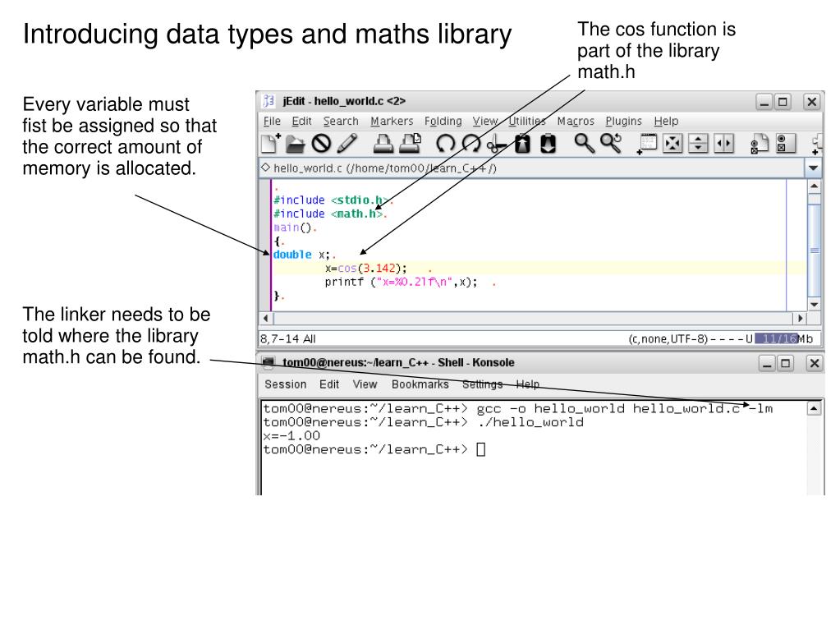Open the Bookmarks menu in Konsole
840x630 pixels.
coord(420,384)
